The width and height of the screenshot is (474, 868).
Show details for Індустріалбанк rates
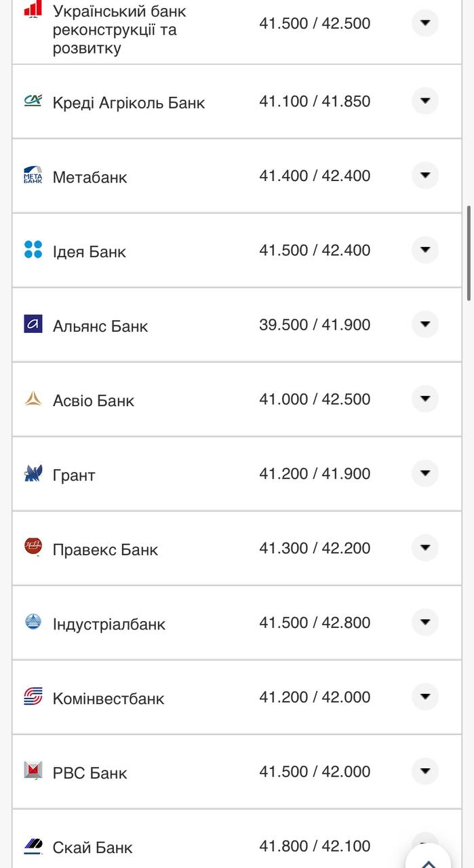click(425, 622)
